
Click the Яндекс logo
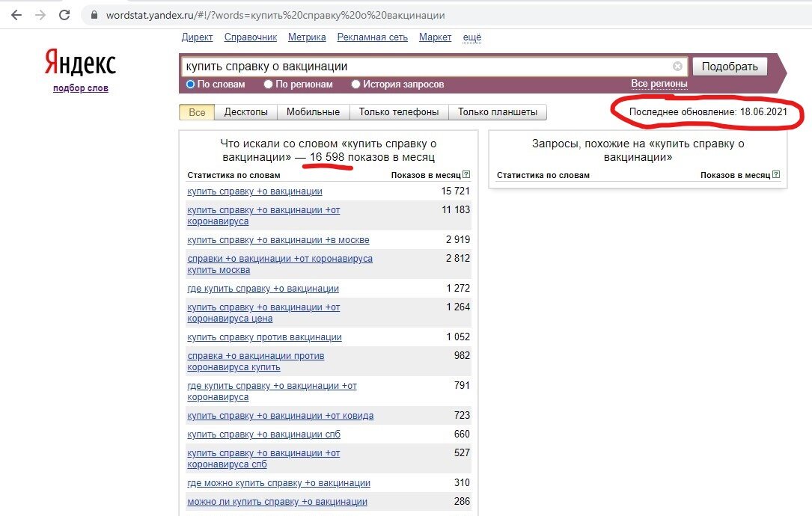tap(80, 63)
